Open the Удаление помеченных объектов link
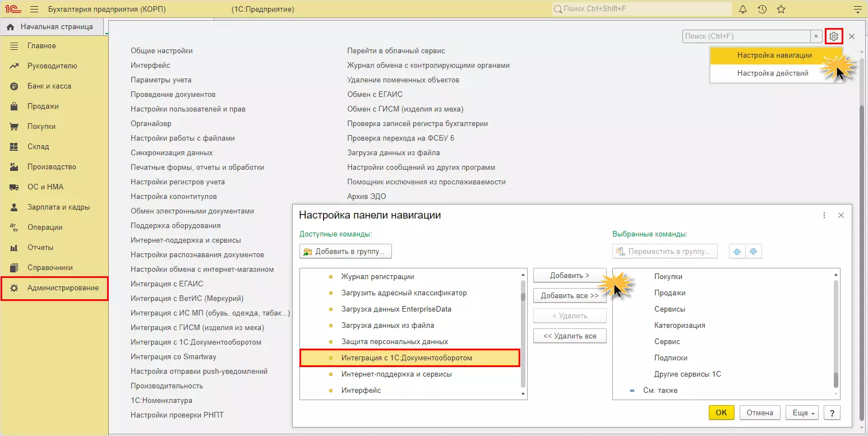Viewport: 868px width, 436px height. point(403,80)
